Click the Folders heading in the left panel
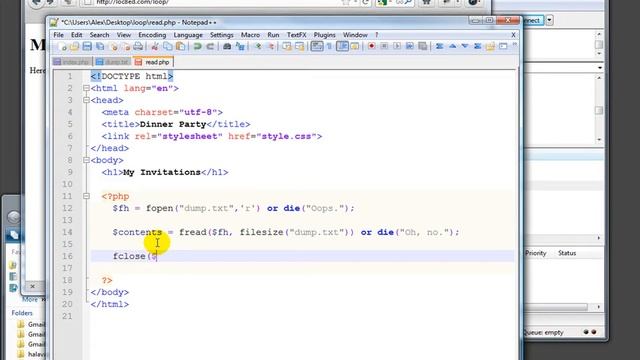 coord(22,313)
